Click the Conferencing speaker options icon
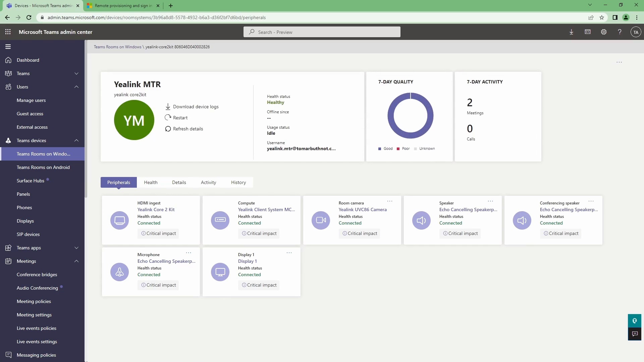Viewport: 644px width, 362px height. click(592, 201)
